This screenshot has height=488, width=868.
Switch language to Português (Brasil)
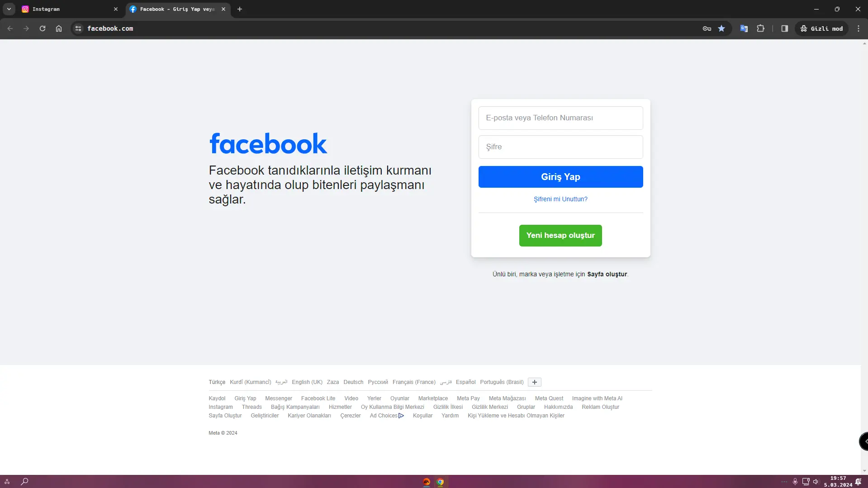point(502,382)
